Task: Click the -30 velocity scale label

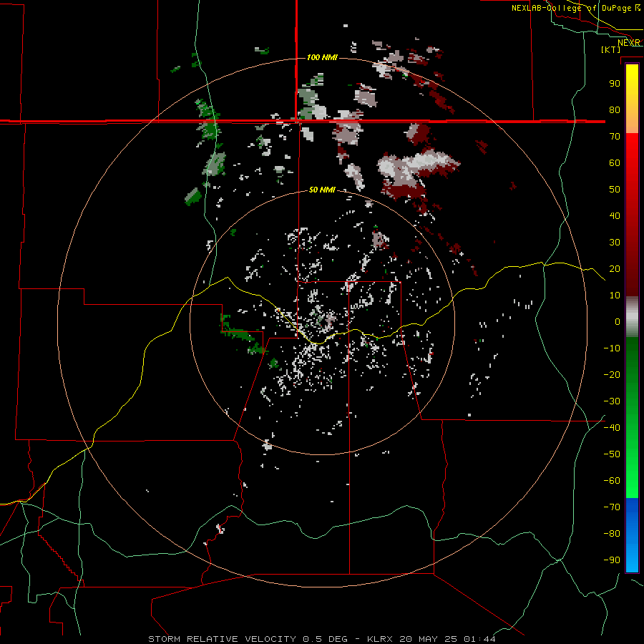Action: pos(612,401)
